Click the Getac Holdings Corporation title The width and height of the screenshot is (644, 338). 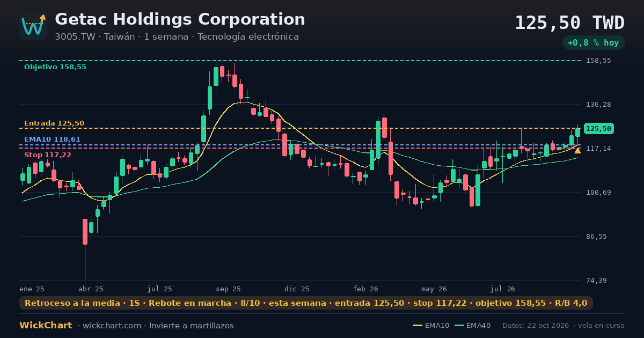click(x=180, y=19)
